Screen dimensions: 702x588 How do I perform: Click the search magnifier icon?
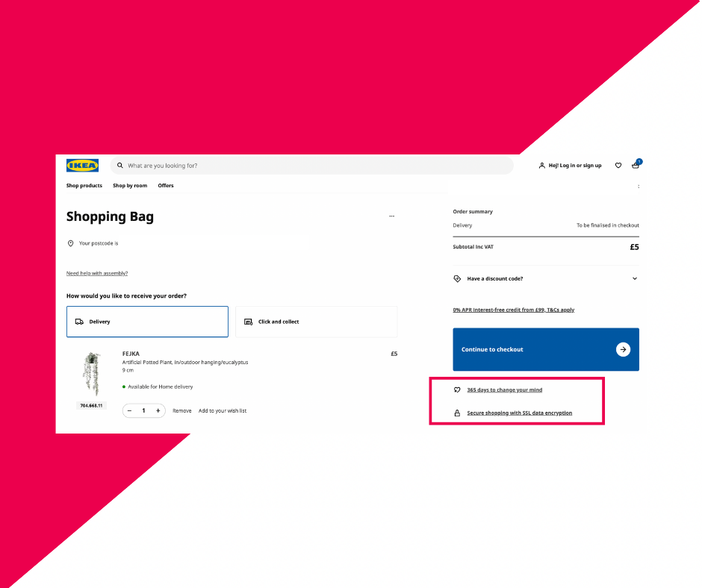click(x=120, y=166)
